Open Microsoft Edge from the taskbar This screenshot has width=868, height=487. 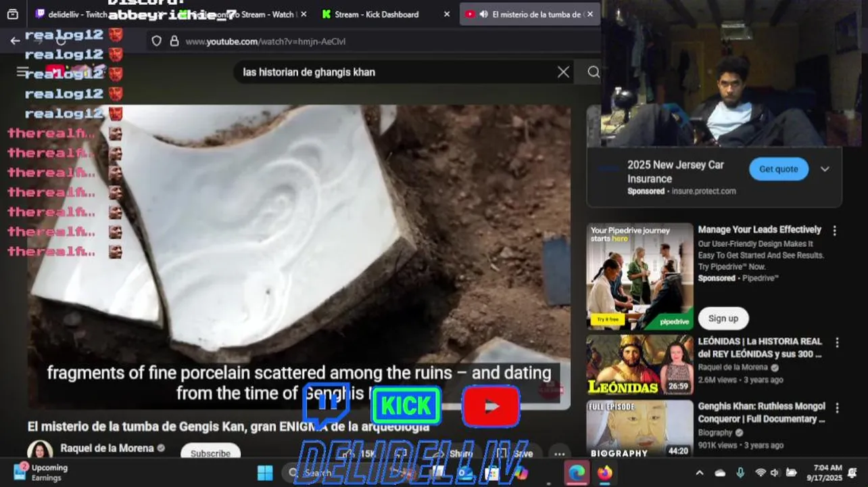[x=576, y=473]
